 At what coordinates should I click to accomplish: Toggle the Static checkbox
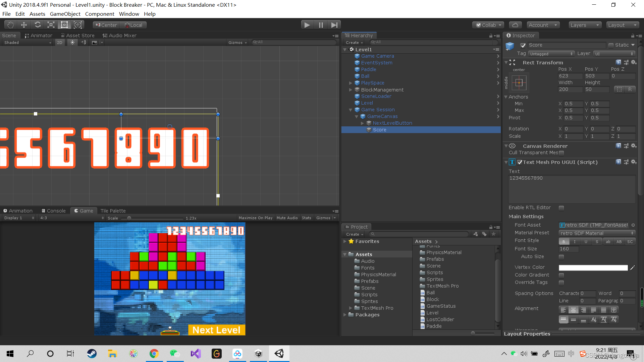click(x=611, y=45)
